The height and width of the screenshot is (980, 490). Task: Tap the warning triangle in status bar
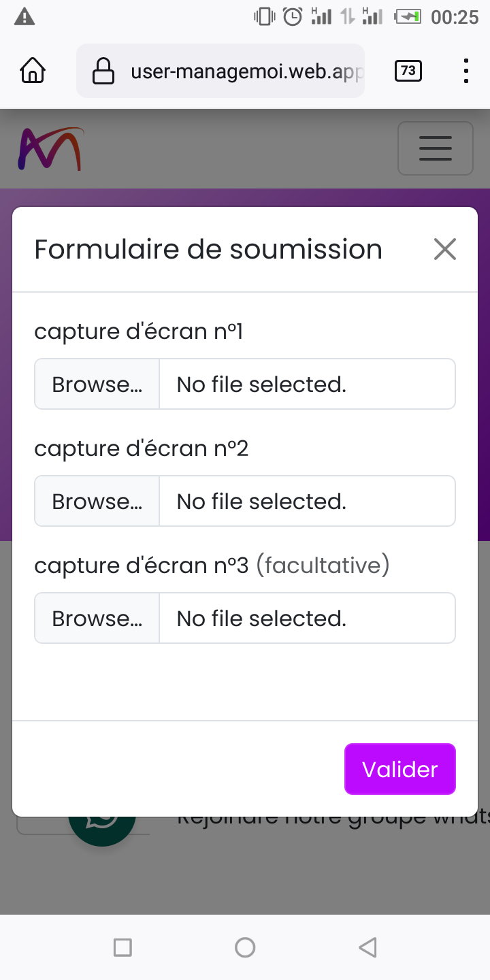pos(24,17)
